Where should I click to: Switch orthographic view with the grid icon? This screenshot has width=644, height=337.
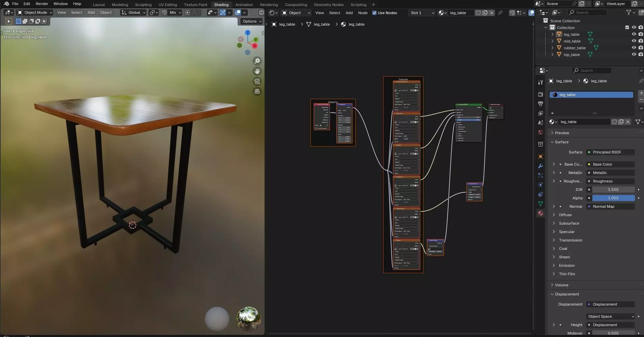tap(257, 91)
